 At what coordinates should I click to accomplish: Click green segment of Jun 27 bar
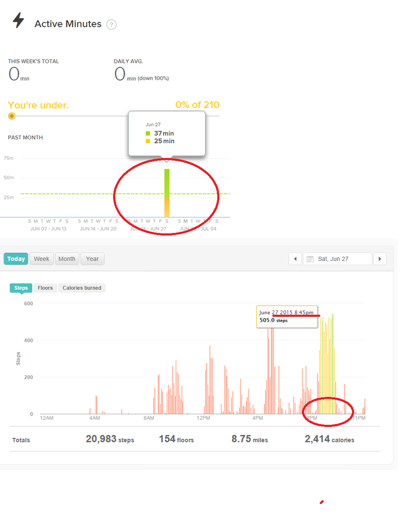[167, 184]
